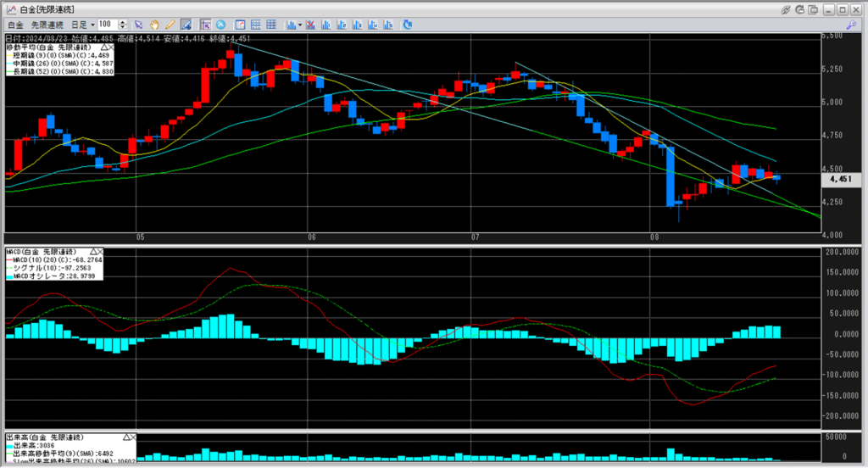Viewport: 868px width, 468px height.
Task: Click the 白金 symbol menu item
Action: (15, 25)
